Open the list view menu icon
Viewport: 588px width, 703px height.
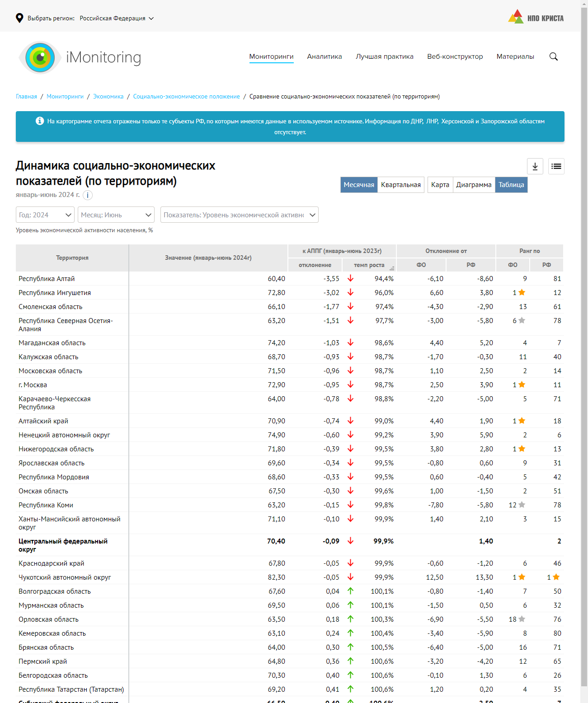click(556, 166)
